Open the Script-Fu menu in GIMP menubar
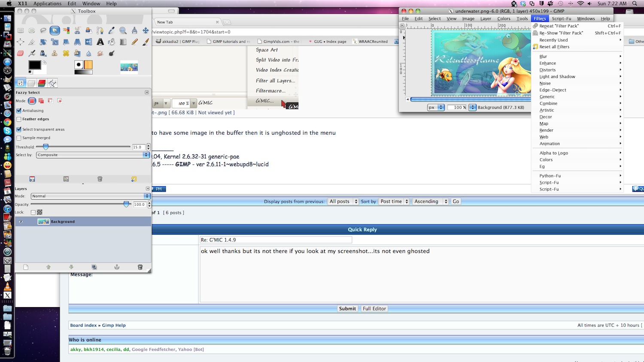 (561, 18)
